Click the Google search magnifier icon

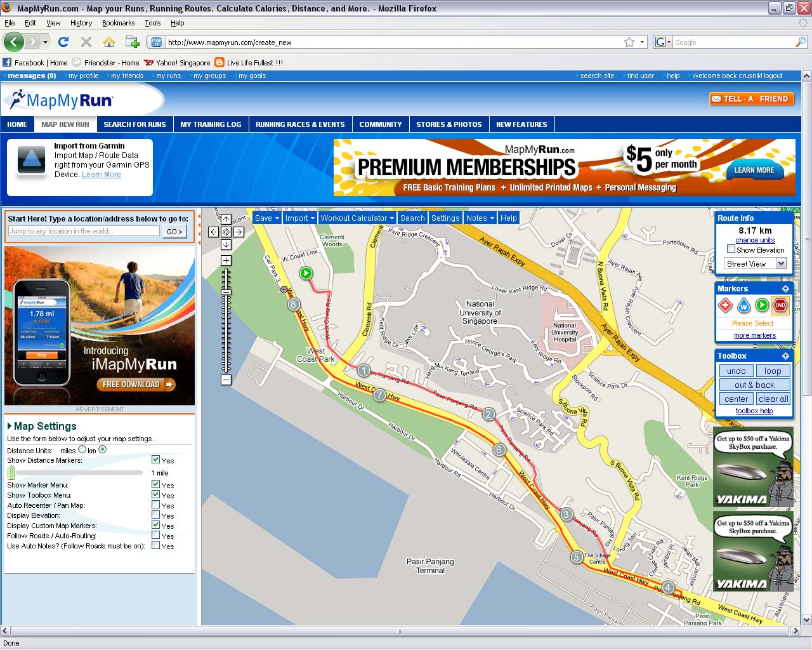[801, 42]
